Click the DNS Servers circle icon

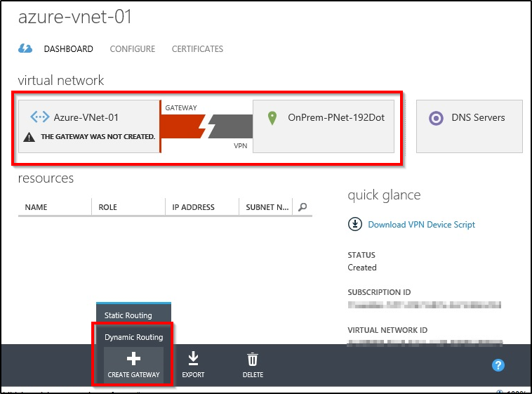(x=436, y=118)
